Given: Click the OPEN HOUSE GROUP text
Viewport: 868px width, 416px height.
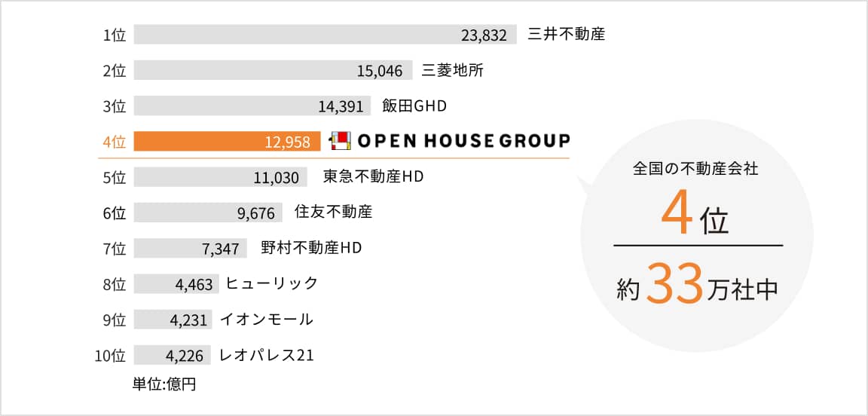Looking at the screenshot, I should tap(463, 141).
